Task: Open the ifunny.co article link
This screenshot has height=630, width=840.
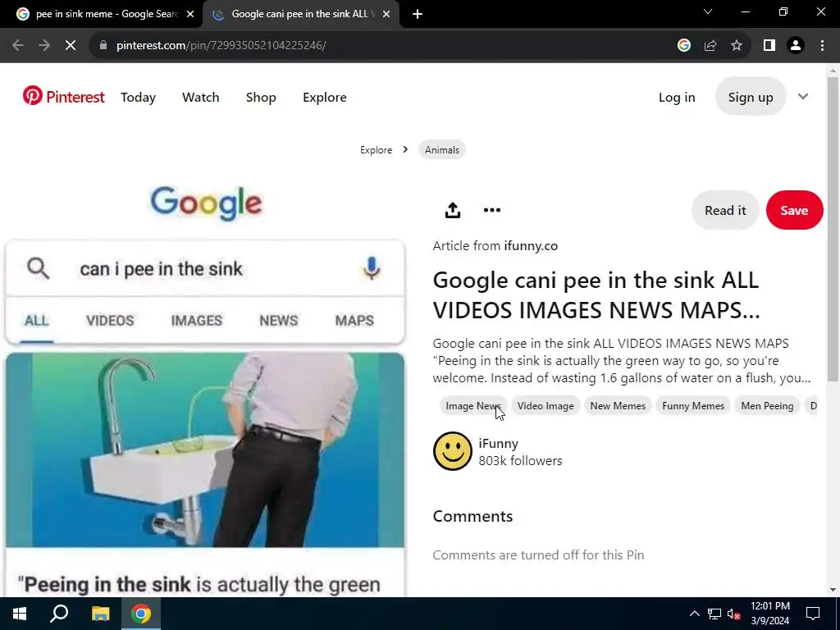Action: [x=531, y=246]
